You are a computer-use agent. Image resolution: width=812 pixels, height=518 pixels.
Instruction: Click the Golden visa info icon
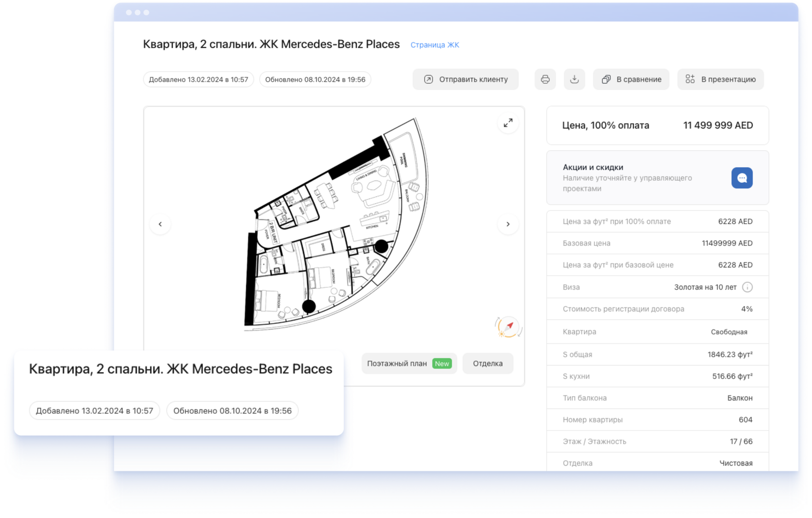(747, 287)
